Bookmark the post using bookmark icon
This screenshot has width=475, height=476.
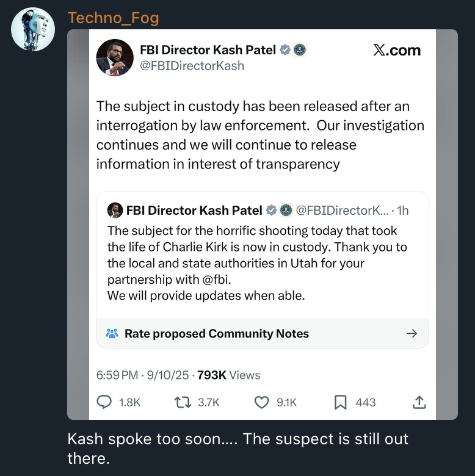(340, 402)
